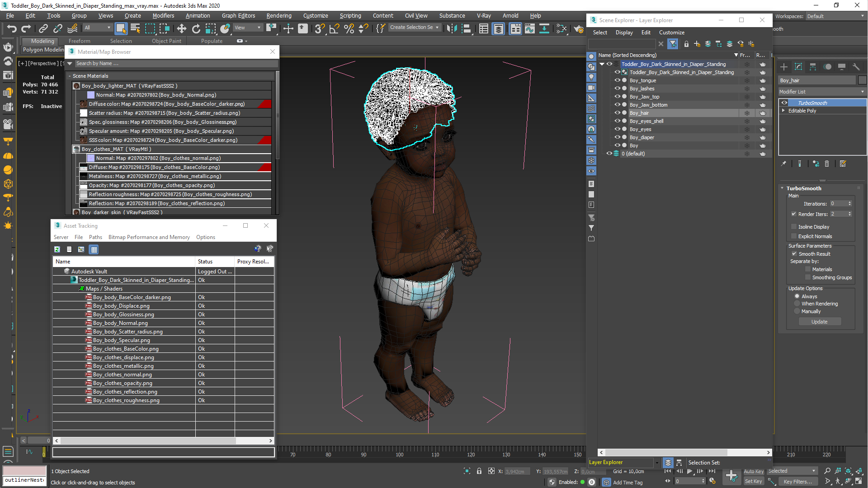
Task: Select the Rectangular Selection Region tool
Action: 150,29
